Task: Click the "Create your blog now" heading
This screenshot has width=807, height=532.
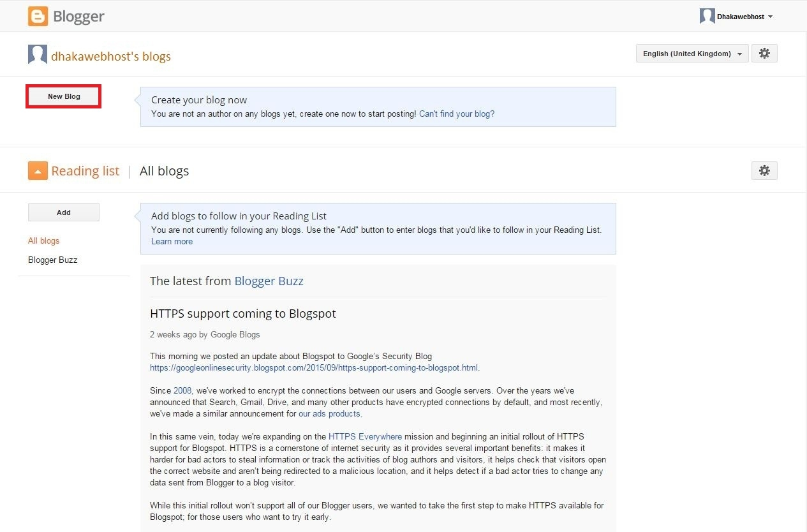Action: tap(199, 100)
